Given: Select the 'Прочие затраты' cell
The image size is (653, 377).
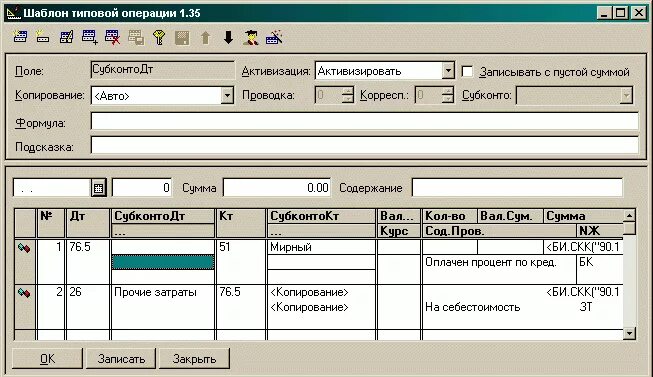Looking at the screenshot, I should pyautogui.click(x=163, y=292).
